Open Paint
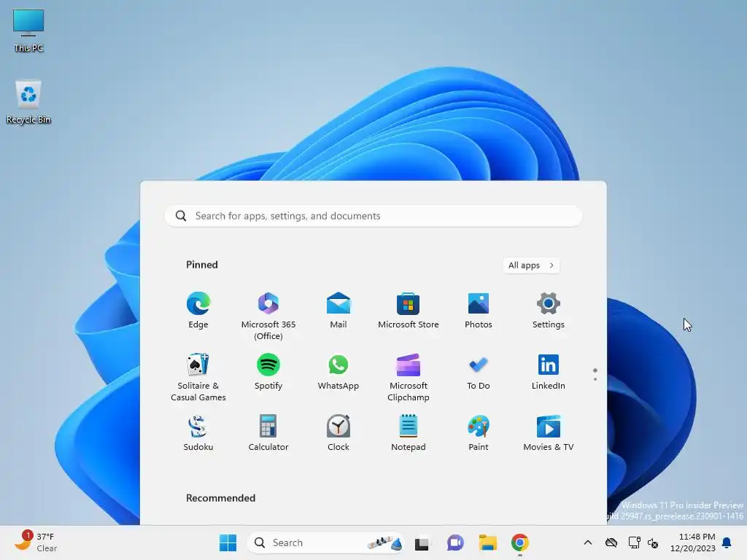 coord(479,433)
